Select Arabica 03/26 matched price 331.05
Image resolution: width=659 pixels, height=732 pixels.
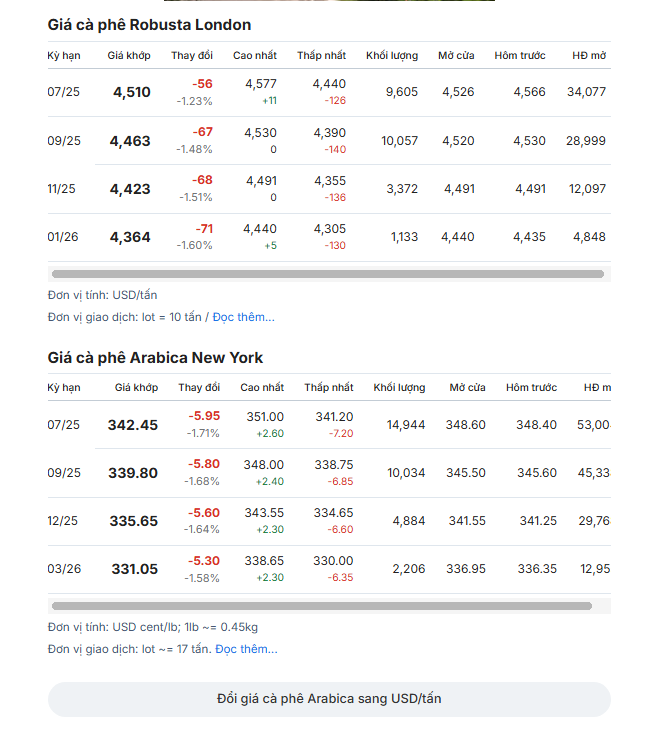pos(134,569)
